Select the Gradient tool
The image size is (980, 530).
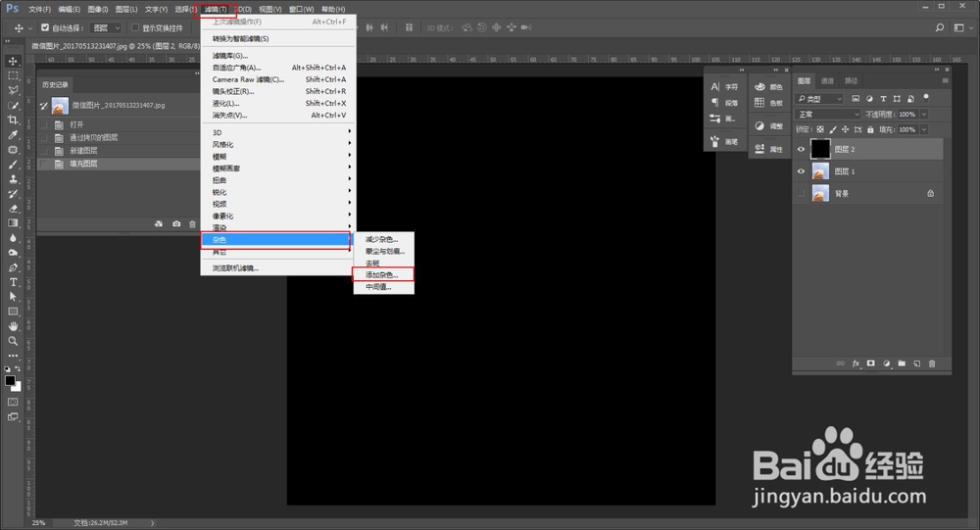coord(13,223)
